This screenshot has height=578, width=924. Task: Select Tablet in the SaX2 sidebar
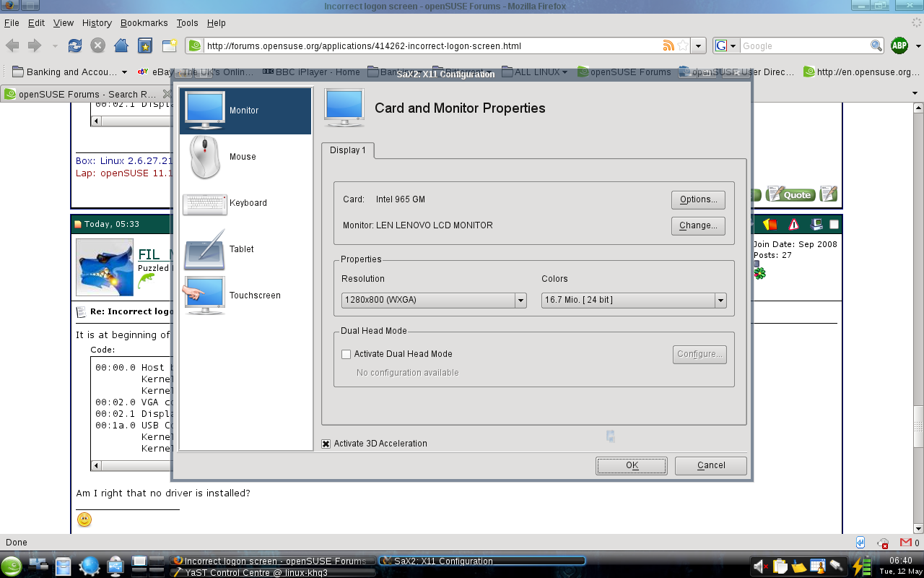(245, 249)
